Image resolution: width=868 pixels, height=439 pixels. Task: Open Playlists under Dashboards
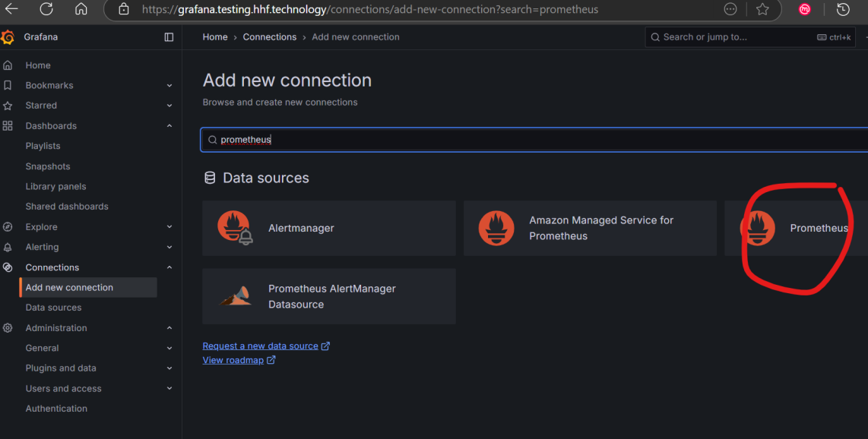43,146
